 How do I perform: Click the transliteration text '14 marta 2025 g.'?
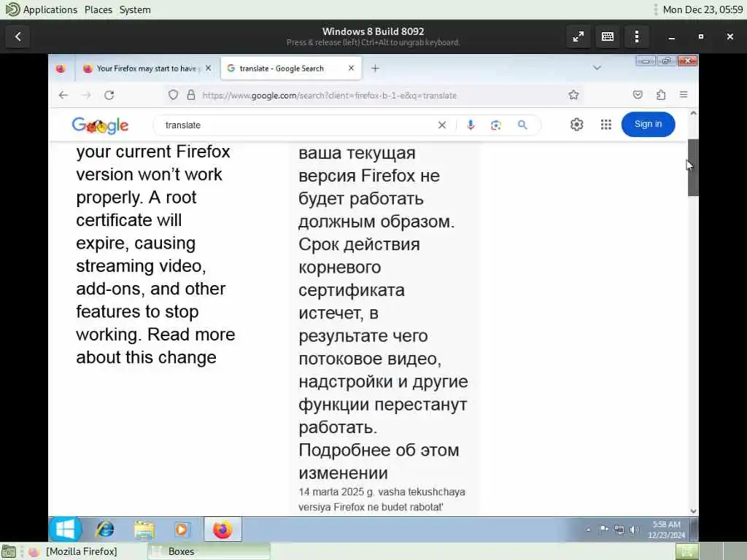coord(336,492)
